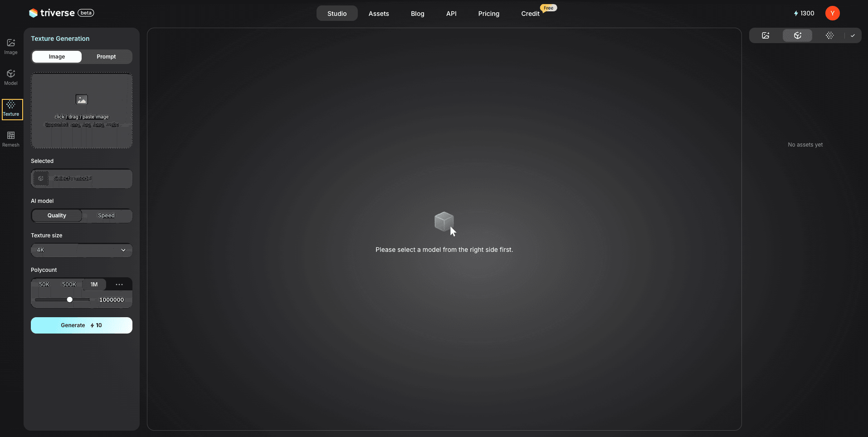Click the beta badge next to logo

[x=86, y=13]
